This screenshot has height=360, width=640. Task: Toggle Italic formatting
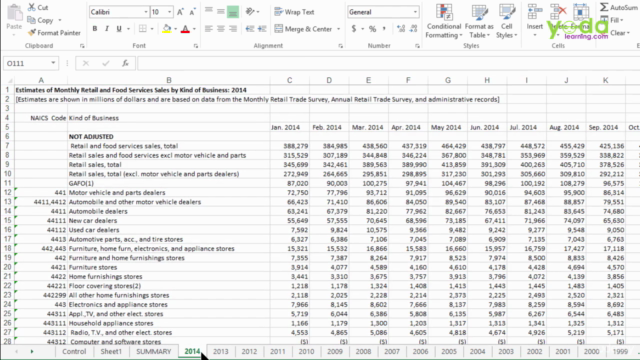(107, 29)
